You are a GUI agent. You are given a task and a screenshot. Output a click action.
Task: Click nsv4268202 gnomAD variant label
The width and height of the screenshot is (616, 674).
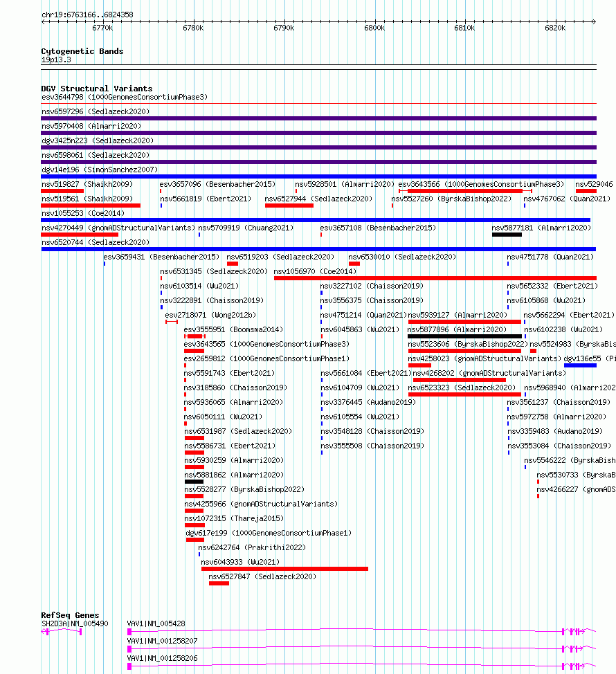tap(489, 374)
